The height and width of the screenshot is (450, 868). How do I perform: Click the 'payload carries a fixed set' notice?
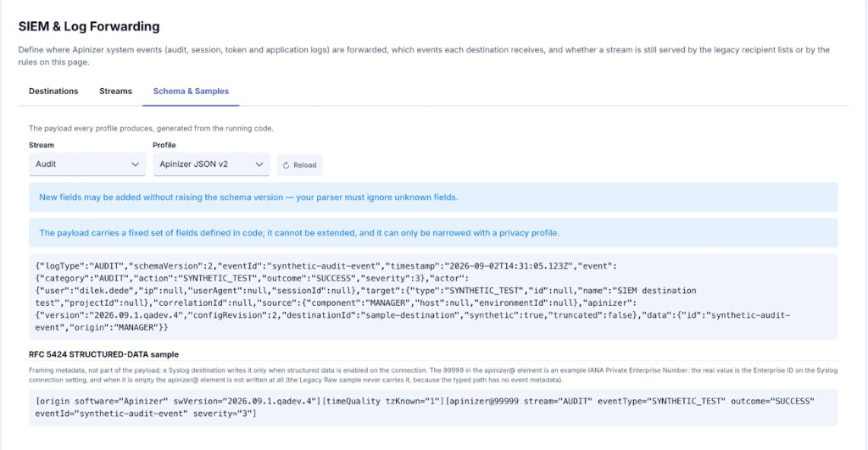point(433,233)
